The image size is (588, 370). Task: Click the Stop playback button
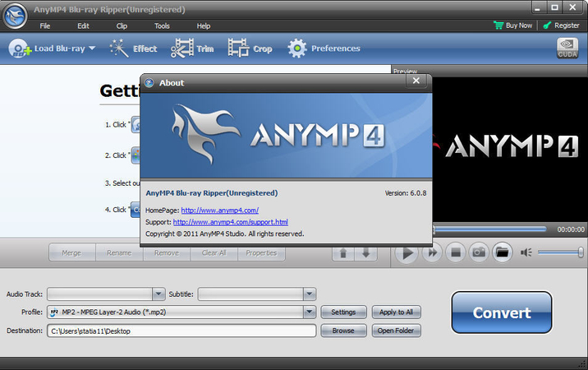click(456, 252)
